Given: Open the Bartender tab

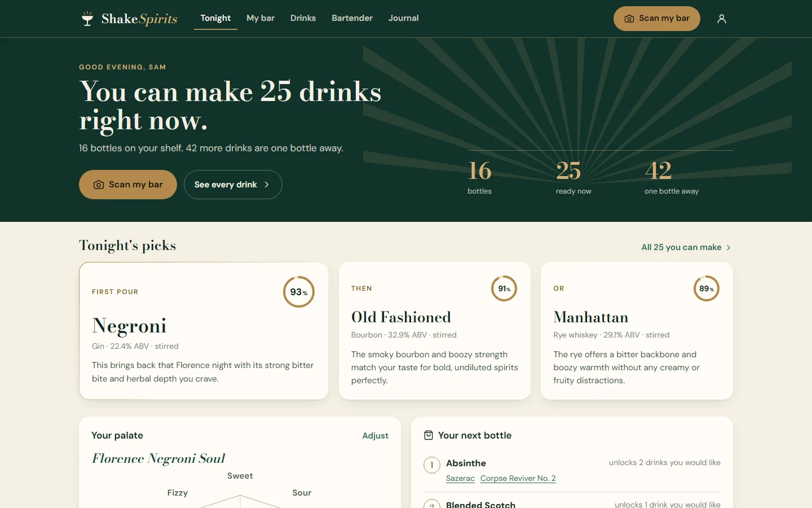Looking at the screenshot, I should (352, 18).
